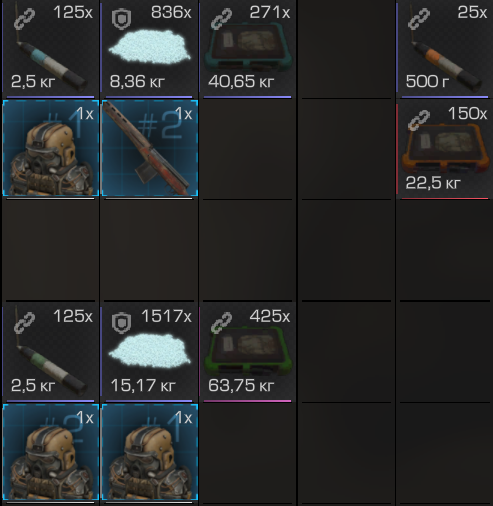Click the empty slot right of 425x green container
This screenshot has height=506, width=493.
(x=346, y=353)
